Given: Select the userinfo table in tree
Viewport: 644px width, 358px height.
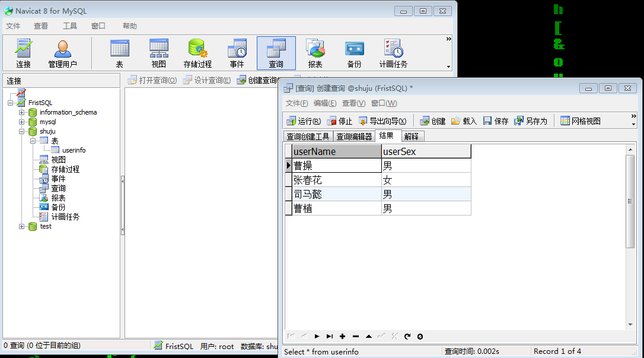Looking at the screenshot, I should [74, 150].
